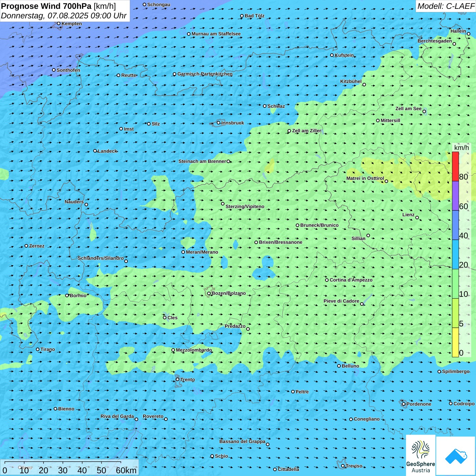Click the 60km distance scale bar
The width and height of the screenshot is (476, 476).
coord(63,462)
